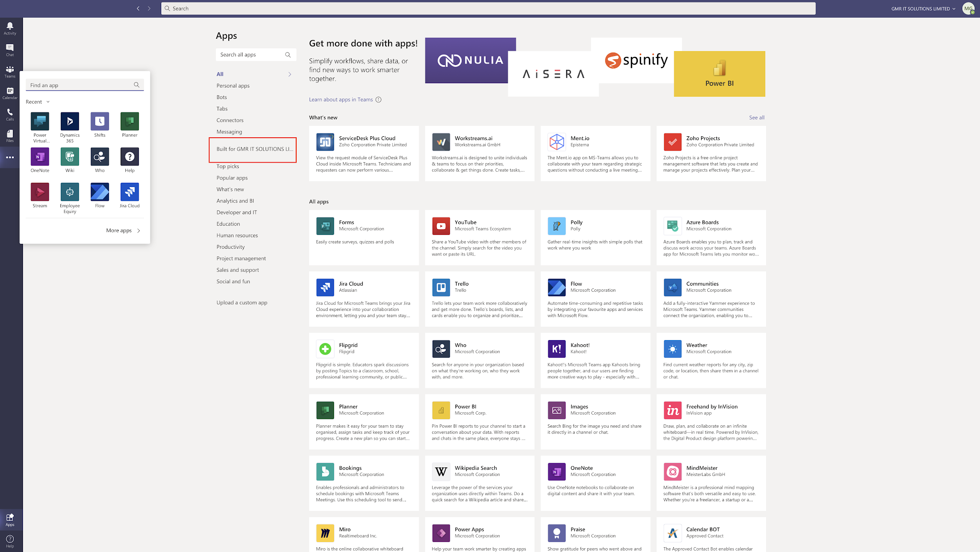Click the chevron next to All category
Image resolution: width=980 pixels, height=552 pixels.
pos(290,74)
